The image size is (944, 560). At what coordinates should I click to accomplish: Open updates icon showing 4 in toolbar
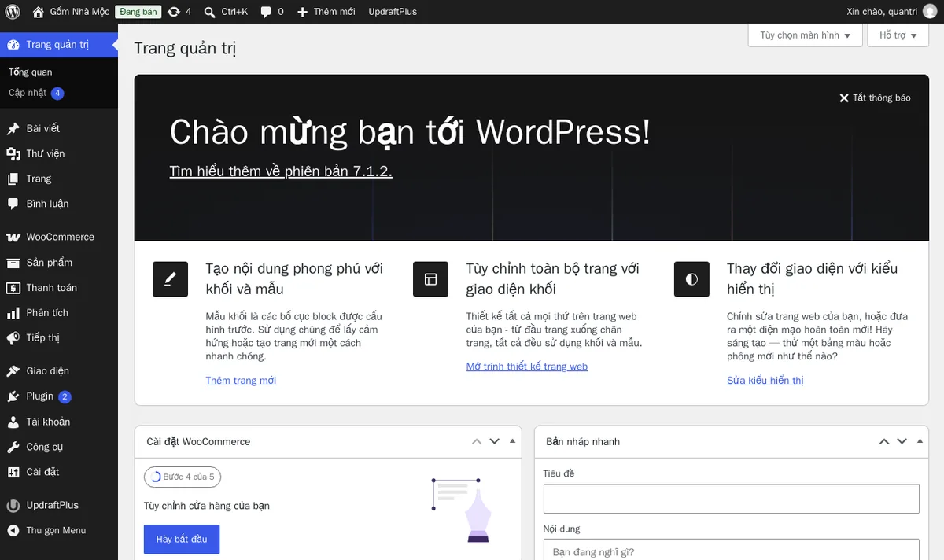point(174,12)
